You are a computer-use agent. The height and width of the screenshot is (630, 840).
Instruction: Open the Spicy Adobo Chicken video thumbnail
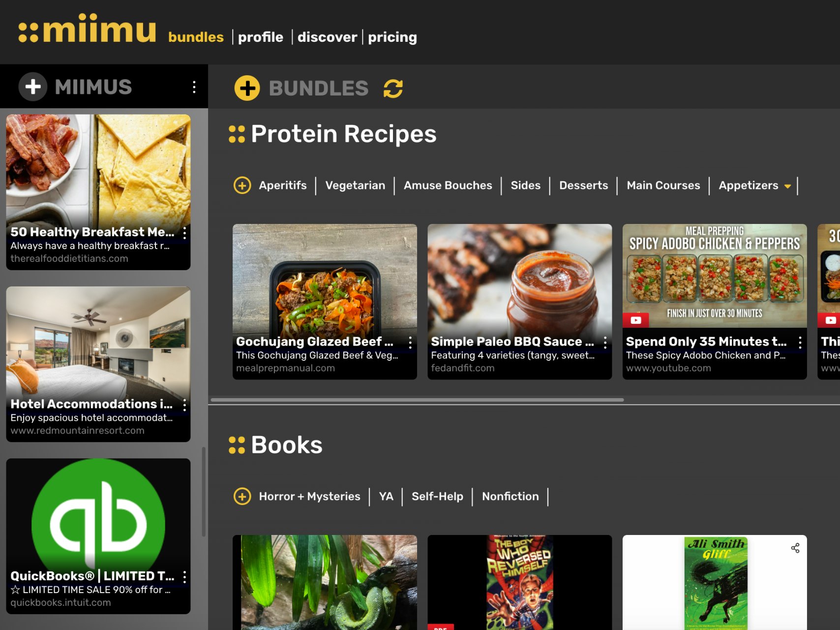click(715, 276)
